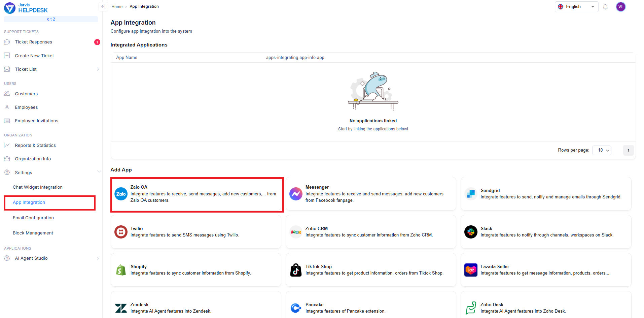Expand the Ticket List chevron
Screen dimensions: 644x318
98,69
